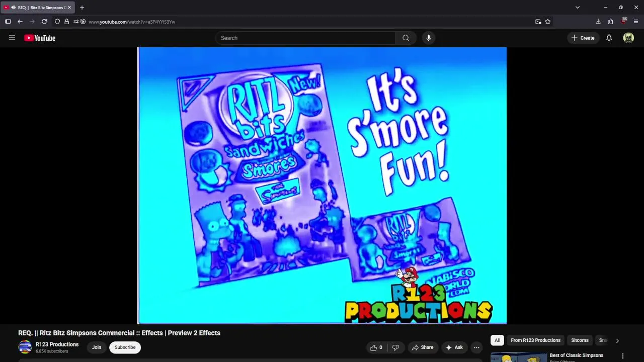Expand the list all tabs chevron
Image resolution: width=644 pixels, height=362 pixels.
click(578, 8)
